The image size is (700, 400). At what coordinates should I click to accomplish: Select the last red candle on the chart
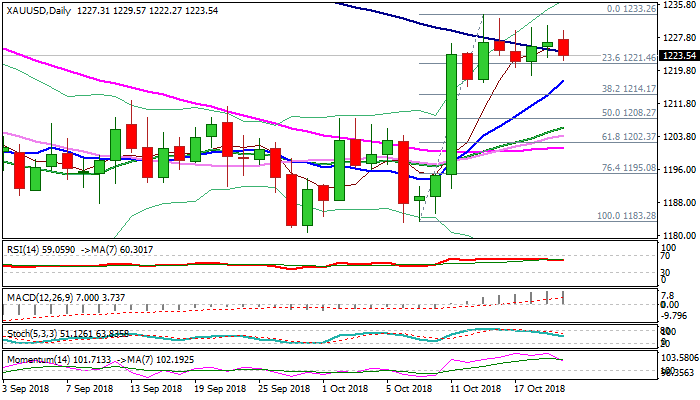click(x=564, y=47)
